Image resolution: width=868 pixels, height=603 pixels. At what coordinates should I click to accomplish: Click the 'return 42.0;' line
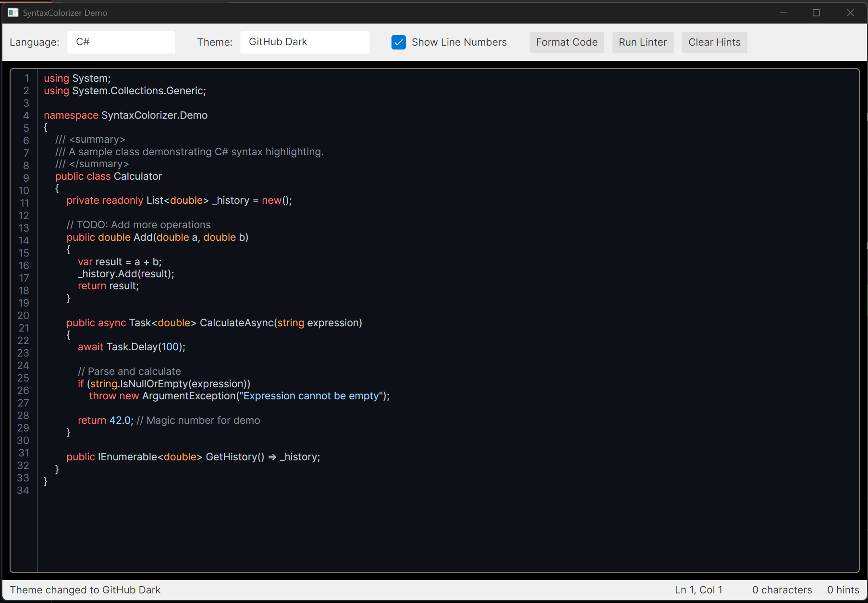[x=169, y=420]
